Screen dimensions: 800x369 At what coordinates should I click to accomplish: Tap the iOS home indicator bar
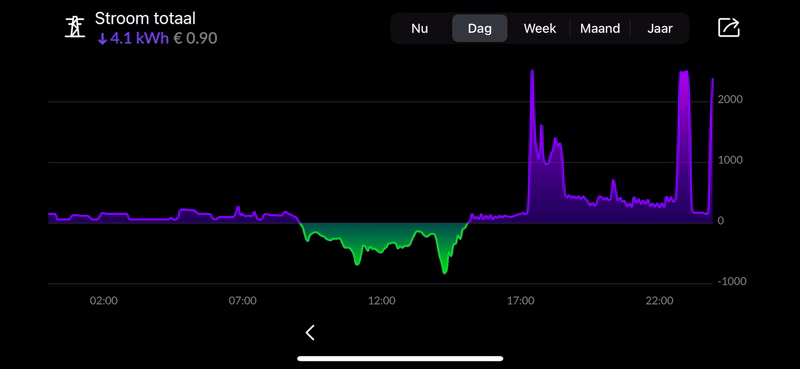pos(400,359)
